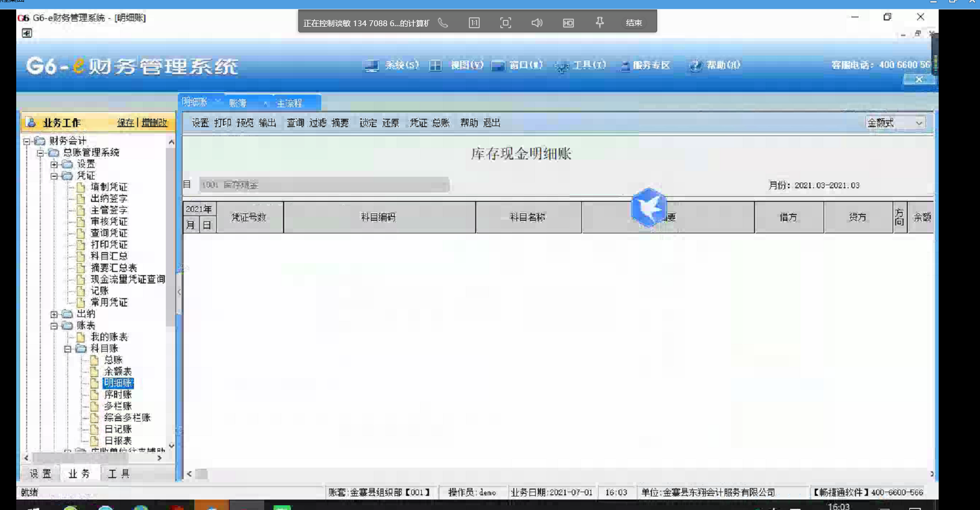The image size is (980, 510).
Task: Mute the remote sound speaker icon
Action: point(537,23)
